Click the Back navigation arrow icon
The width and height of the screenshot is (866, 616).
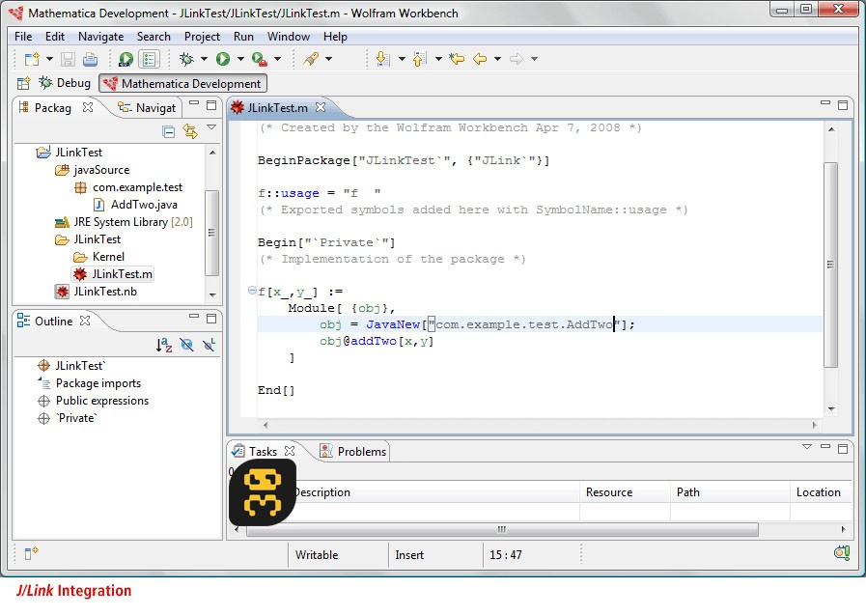480,59
